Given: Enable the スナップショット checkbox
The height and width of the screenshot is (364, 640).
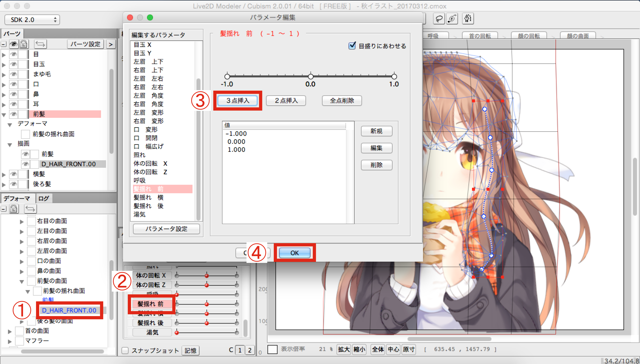Looking at the screenshot, I should (125, 351).
